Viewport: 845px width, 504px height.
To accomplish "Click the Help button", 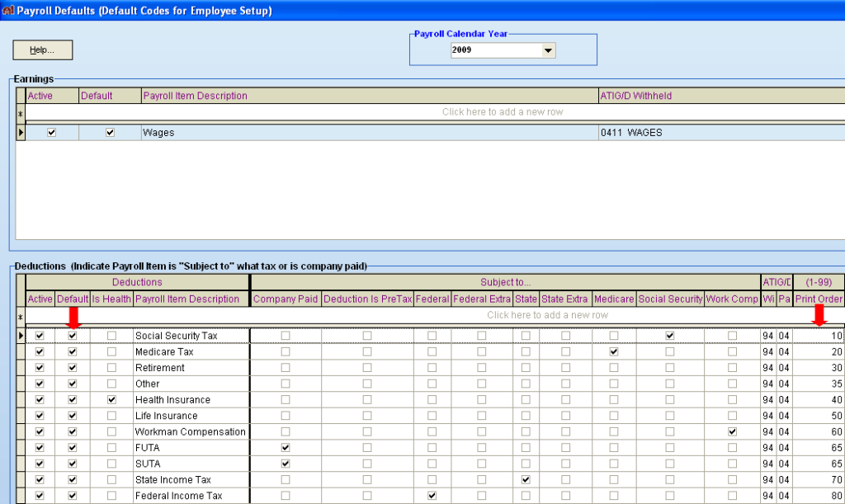I will [41, 49].
